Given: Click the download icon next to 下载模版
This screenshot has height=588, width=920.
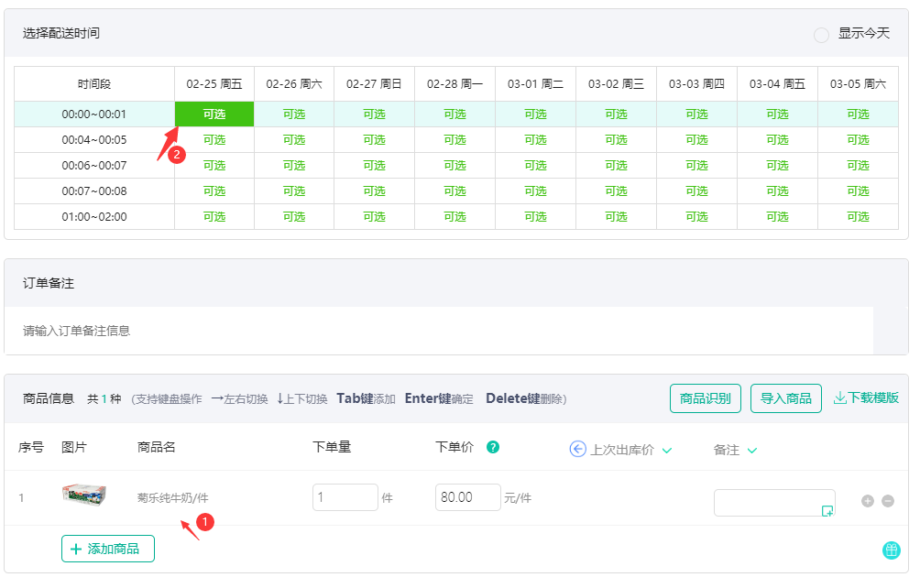Looking at the screenshot, I should [838, 398].
